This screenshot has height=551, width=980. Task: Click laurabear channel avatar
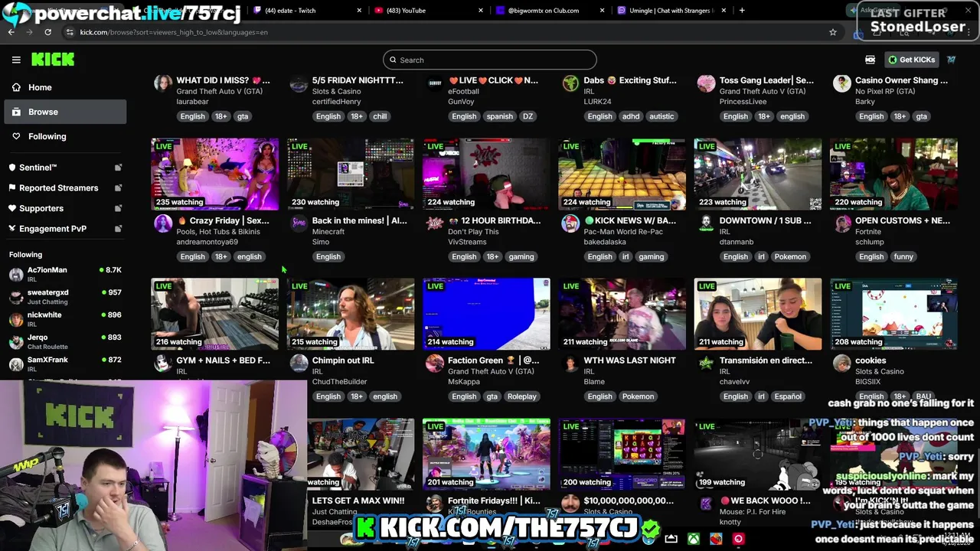point(163,83)
